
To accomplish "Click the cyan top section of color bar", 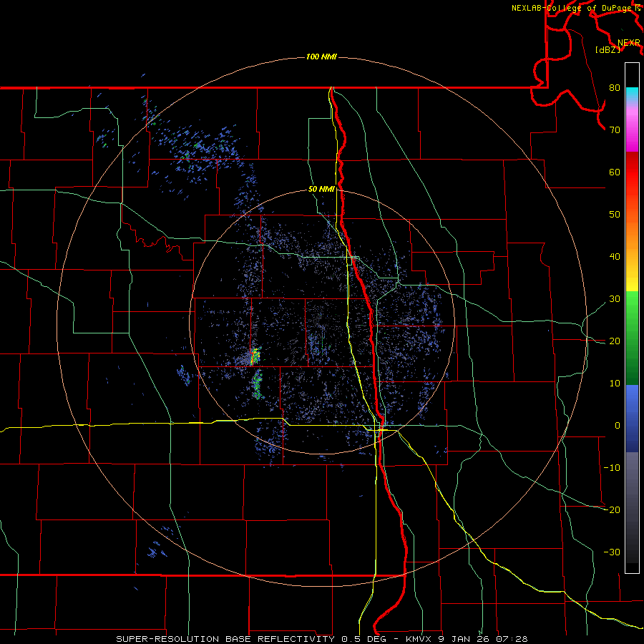I will tap(632, 94).
